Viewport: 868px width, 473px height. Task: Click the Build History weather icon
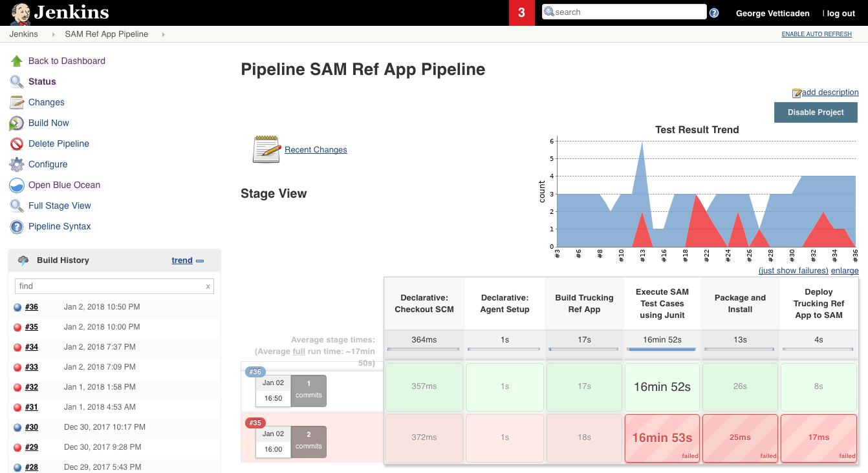click(x=23, y=260)
